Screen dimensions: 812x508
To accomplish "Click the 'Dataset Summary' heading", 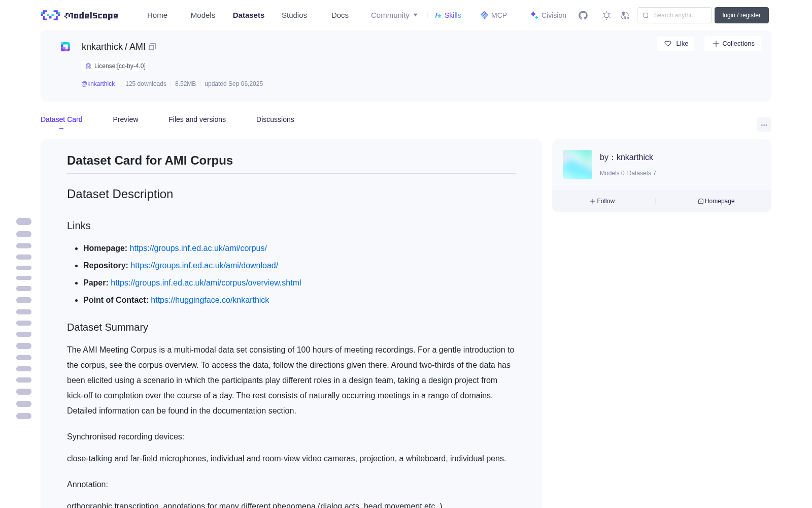I will (108, 327).
